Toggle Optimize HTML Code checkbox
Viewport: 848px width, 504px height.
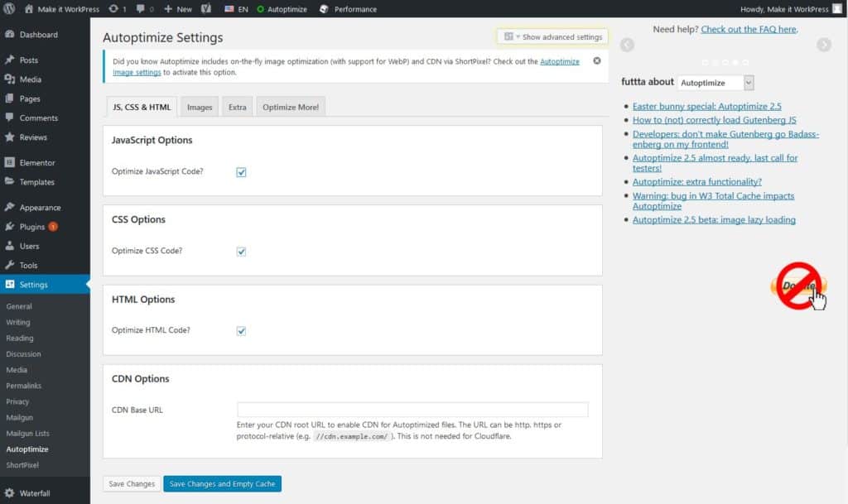[241, 331]
